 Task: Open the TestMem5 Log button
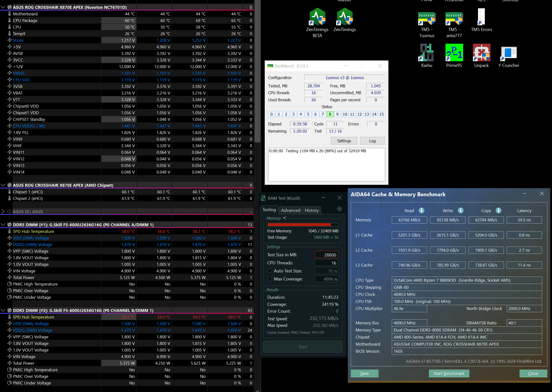pos(372,141)
